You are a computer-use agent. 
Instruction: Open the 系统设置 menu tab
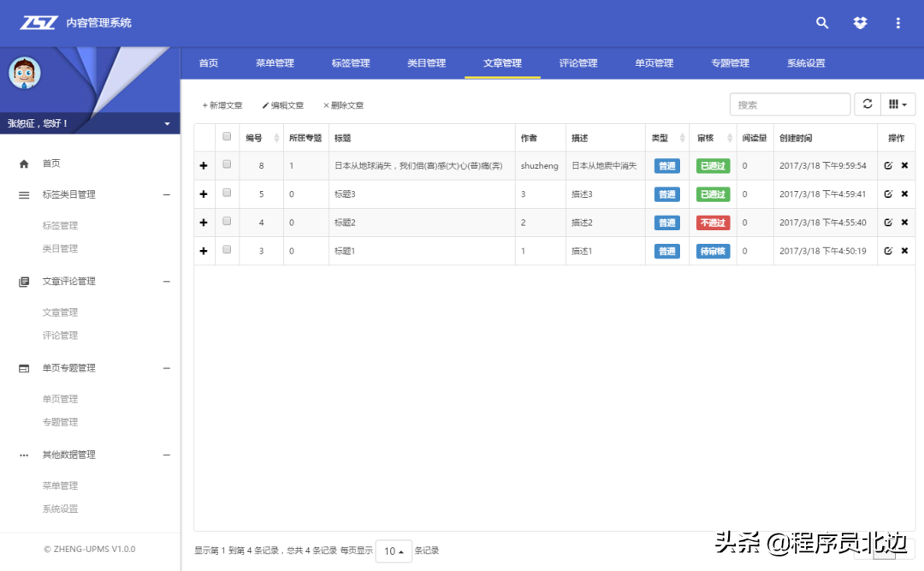(x=806, y=62)
